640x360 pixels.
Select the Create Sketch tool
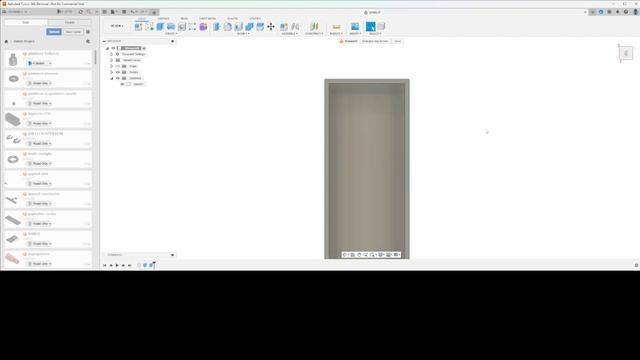coord(138,27)
